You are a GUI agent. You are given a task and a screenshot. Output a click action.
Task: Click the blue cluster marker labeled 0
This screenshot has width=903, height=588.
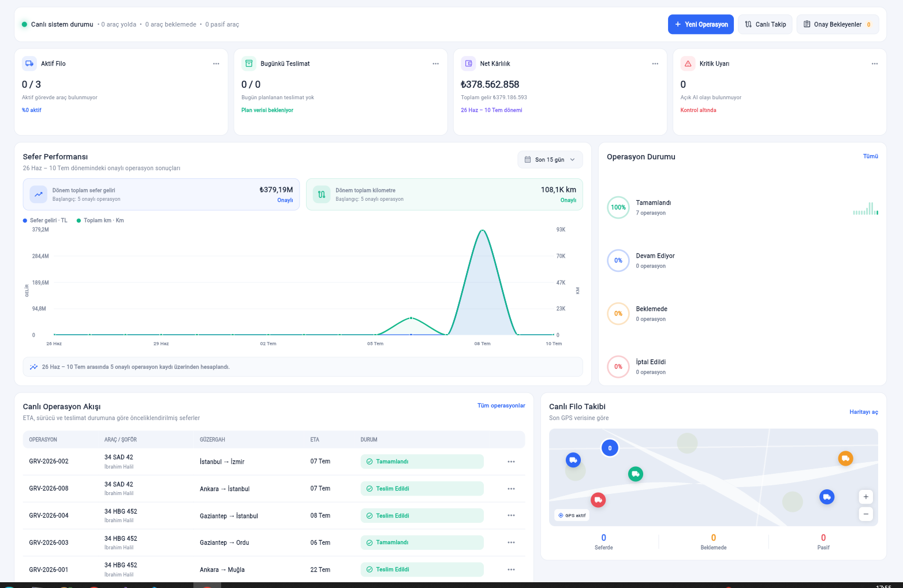tap(610, 448)
